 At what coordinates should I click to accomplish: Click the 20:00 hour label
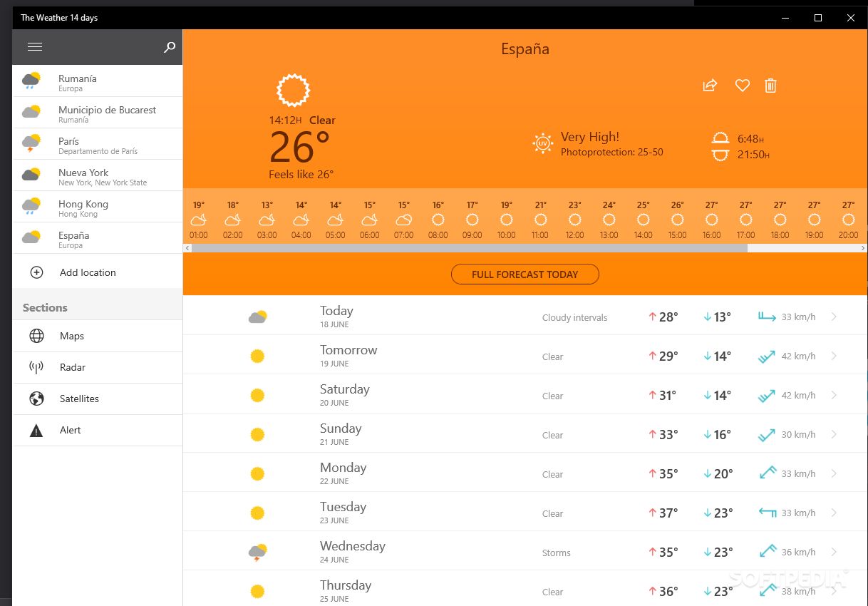848,235
